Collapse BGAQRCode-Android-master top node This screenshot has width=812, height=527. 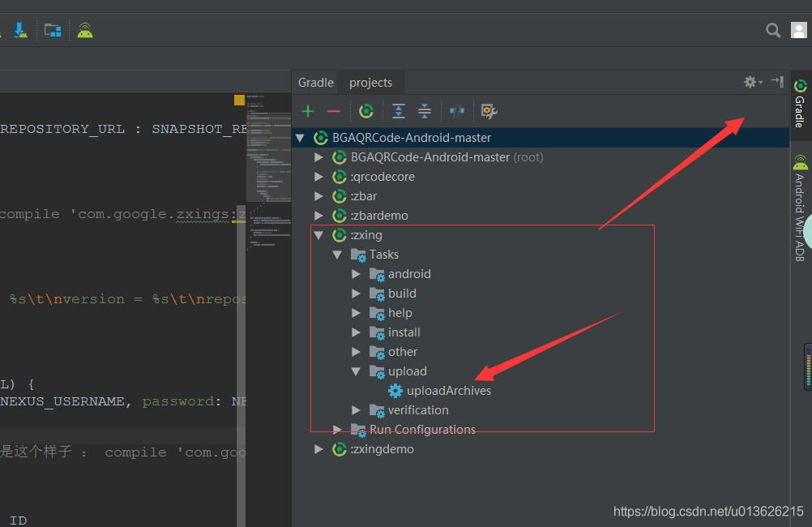[301, 138]
